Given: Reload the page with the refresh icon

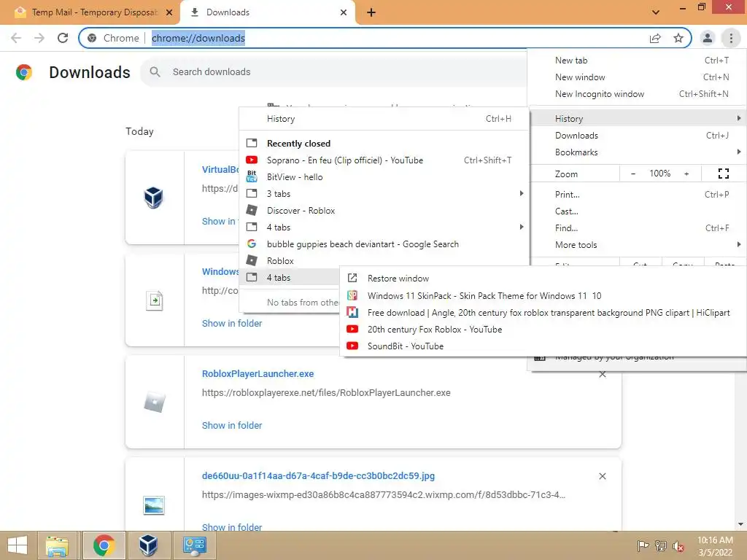Looking at the screenshot, I should [63, 38].
